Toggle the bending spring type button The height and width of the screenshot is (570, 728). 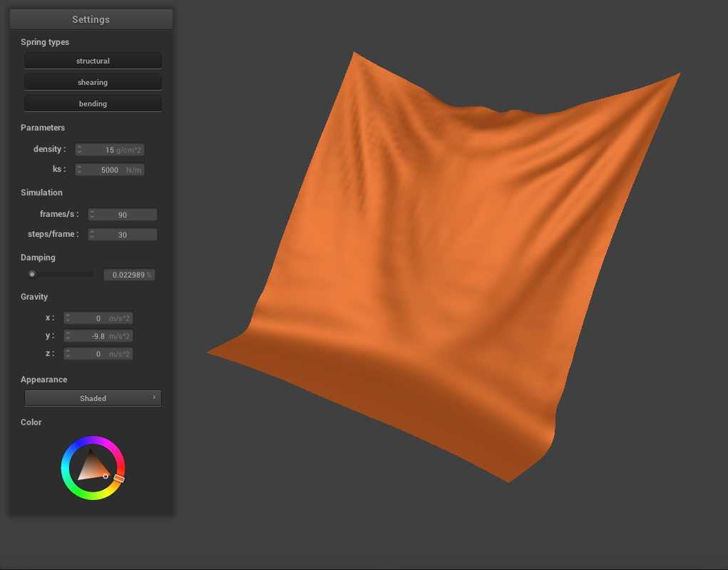93,104
